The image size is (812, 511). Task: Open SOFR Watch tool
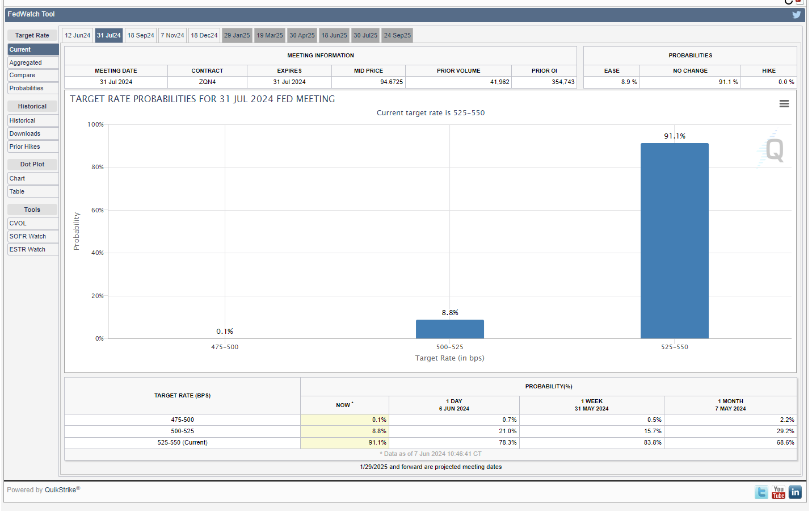(32, 237)
